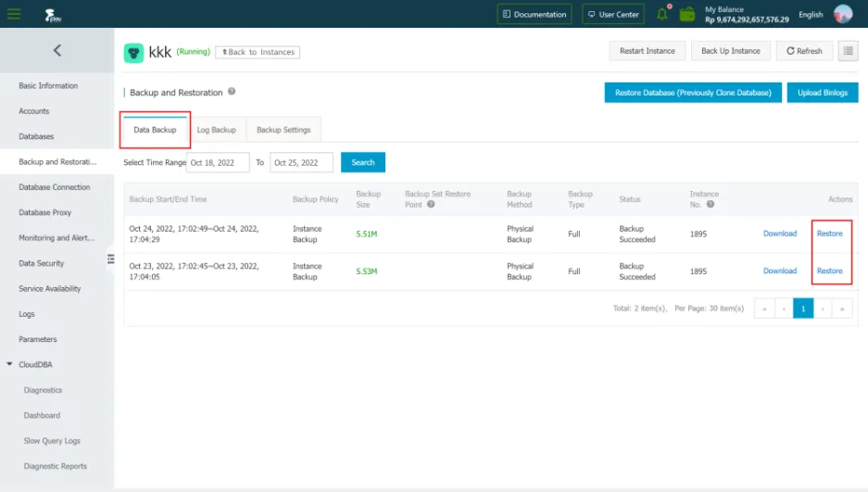Click the 5.51M backup size value

367,234
